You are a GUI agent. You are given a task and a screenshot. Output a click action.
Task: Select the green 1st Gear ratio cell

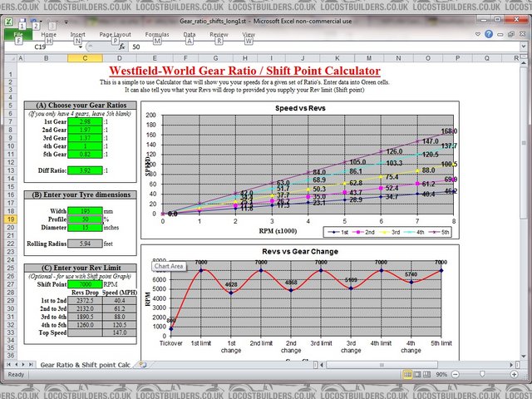[x=85, y=121]
